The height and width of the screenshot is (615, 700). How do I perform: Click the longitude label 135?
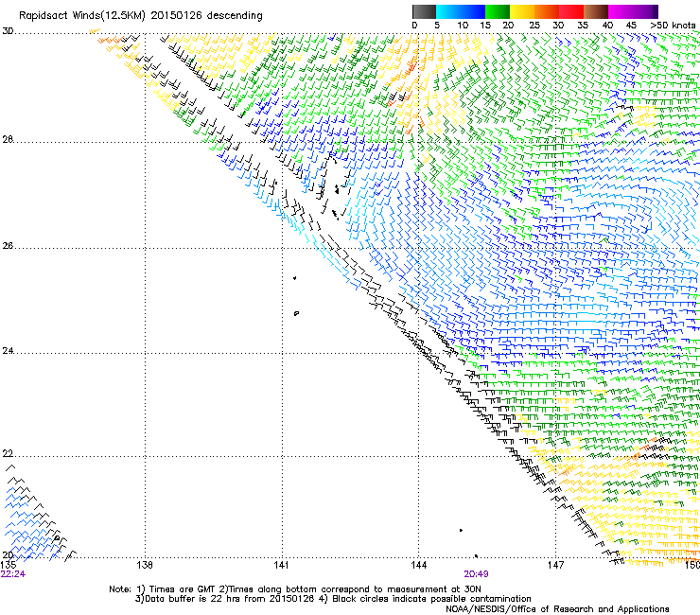pos(9,565)
